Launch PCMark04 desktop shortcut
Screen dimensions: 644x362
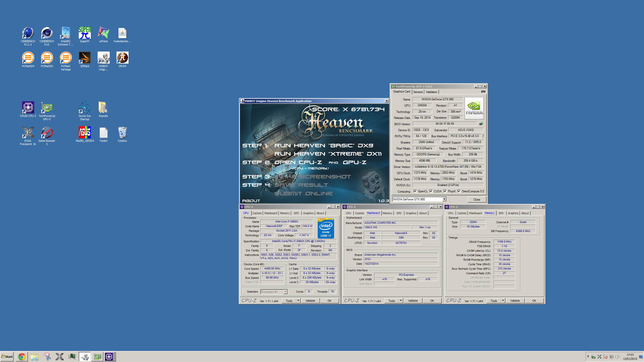(x=28, y=60)
